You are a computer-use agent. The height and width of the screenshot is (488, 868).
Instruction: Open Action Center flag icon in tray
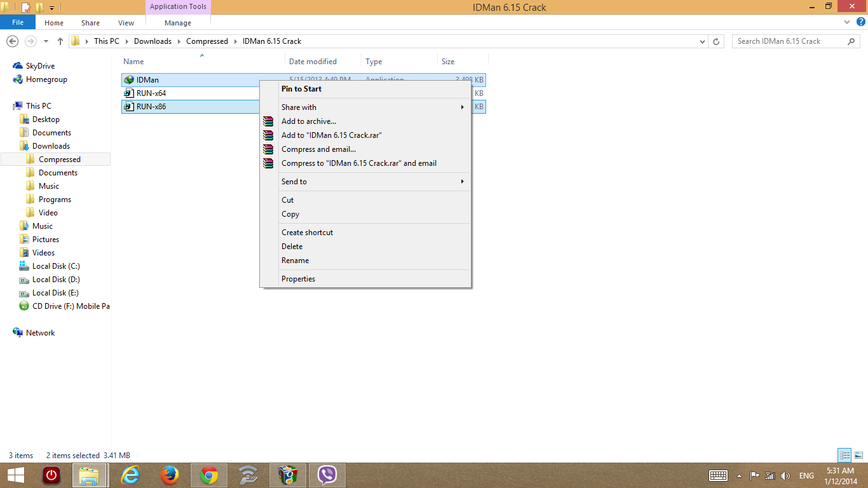tap(755, 475)
